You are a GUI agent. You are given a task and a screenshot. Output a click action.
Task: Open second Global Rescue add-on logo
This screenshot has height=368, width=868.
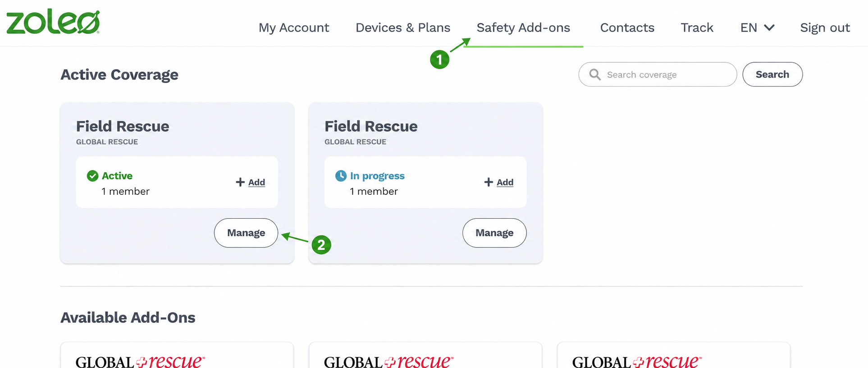pos(388,361)
